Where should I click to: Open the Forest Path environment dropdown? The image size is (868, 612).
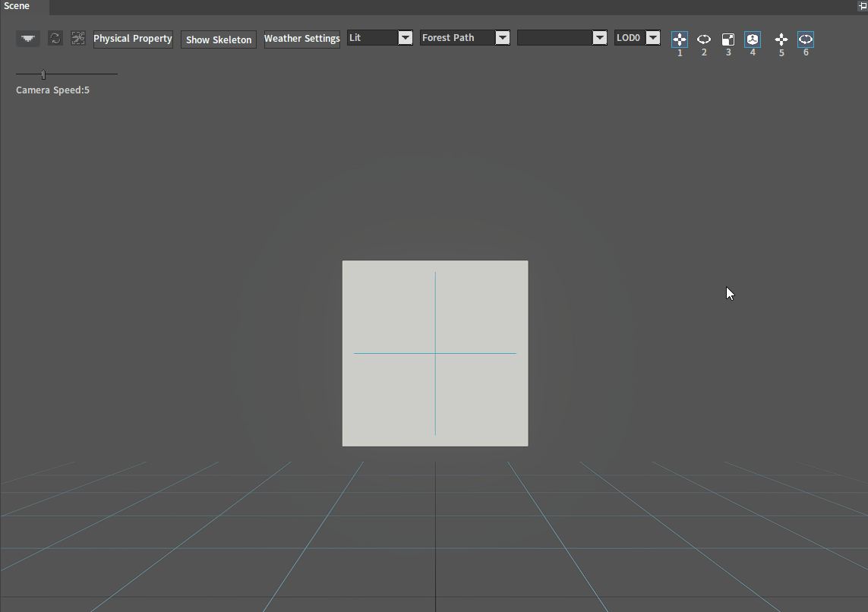pyautogui.click(x=465, y=38)
